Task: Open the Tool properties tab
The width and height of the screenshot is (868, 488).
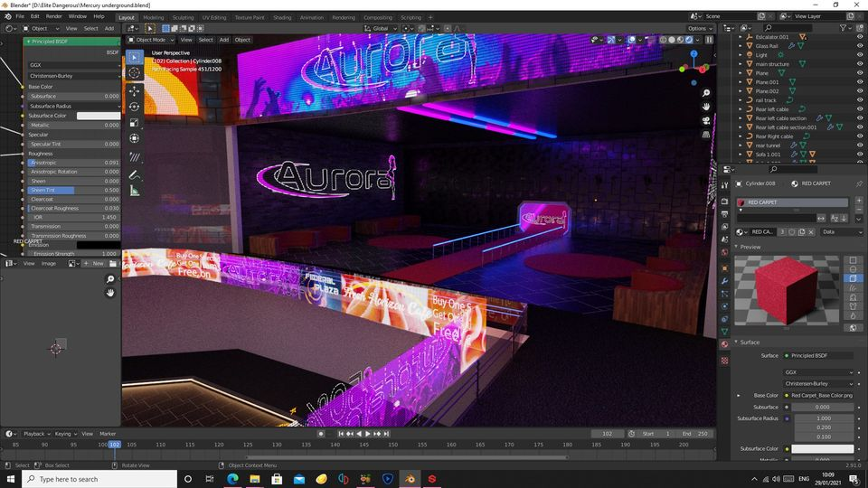Action: click(x=724, y=185)
